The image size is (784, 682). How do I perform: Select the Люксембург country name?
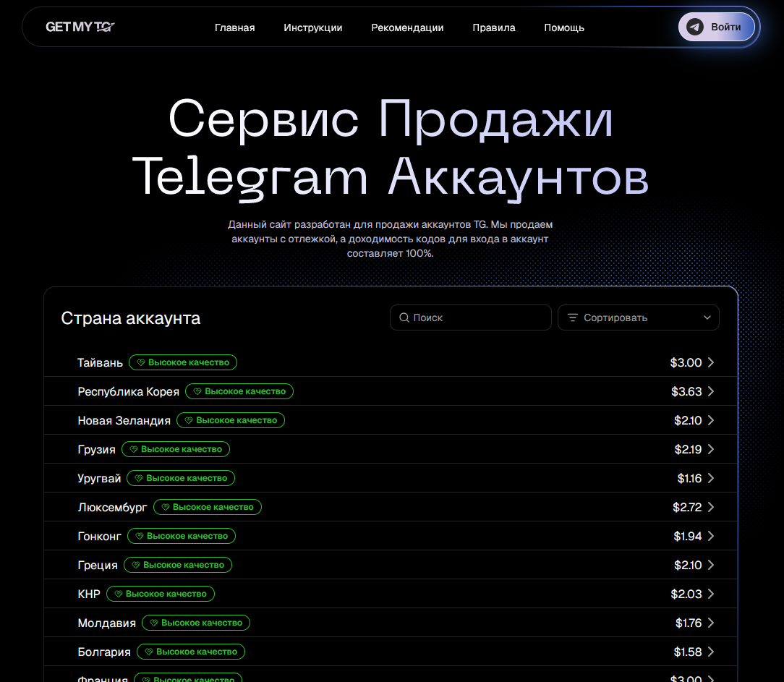click(x=113, y=508)
